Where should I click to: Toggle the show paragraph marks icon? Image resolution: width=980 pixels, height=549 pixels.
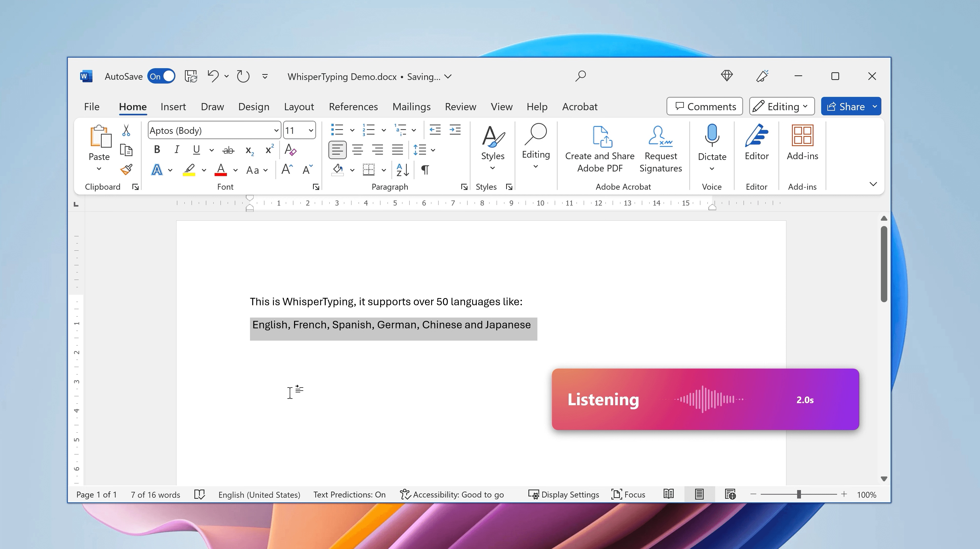click(x=425, y=169)
